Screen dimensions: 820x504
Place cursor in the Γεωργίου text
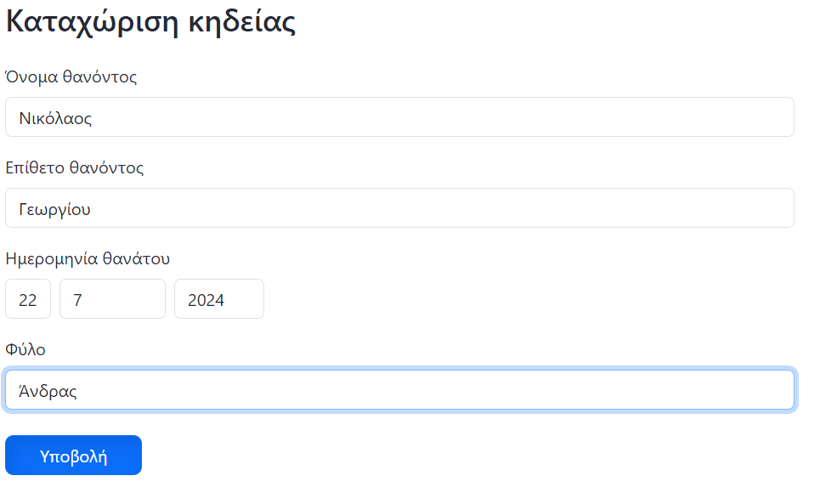tap(55, 209)
